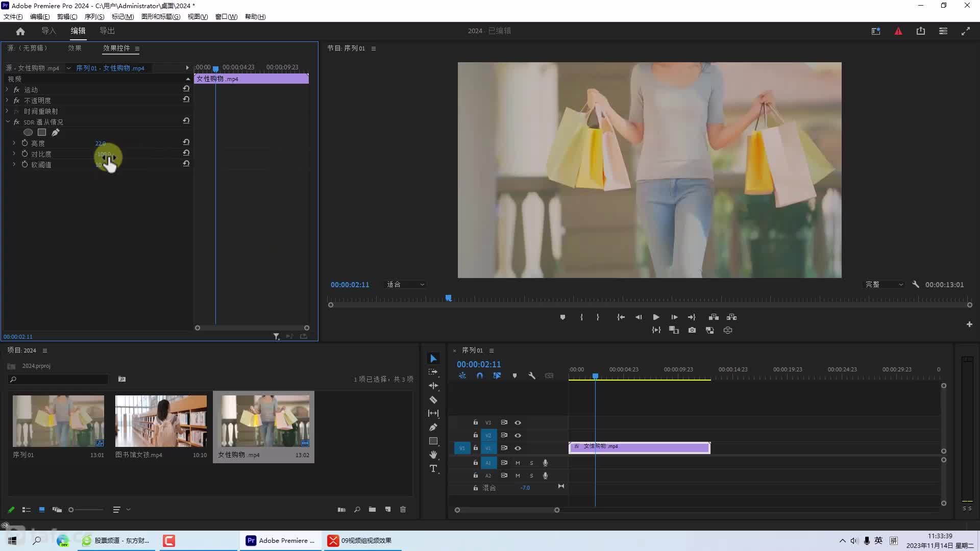Open Program monitor settings wrench
Image resolution: width=980 pixels, height=551 pixels.
click(x=916, y=285)
